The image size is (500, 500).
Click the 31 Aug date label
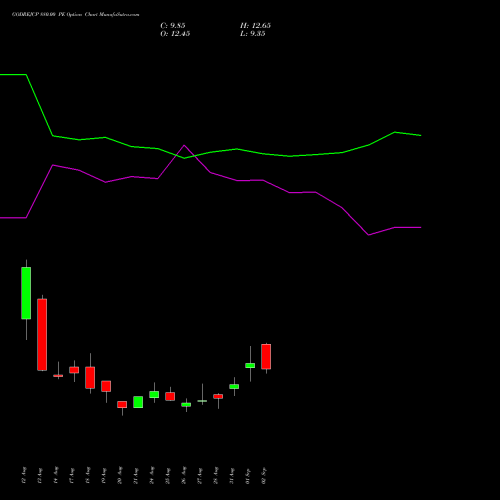(x=232, y=476)
